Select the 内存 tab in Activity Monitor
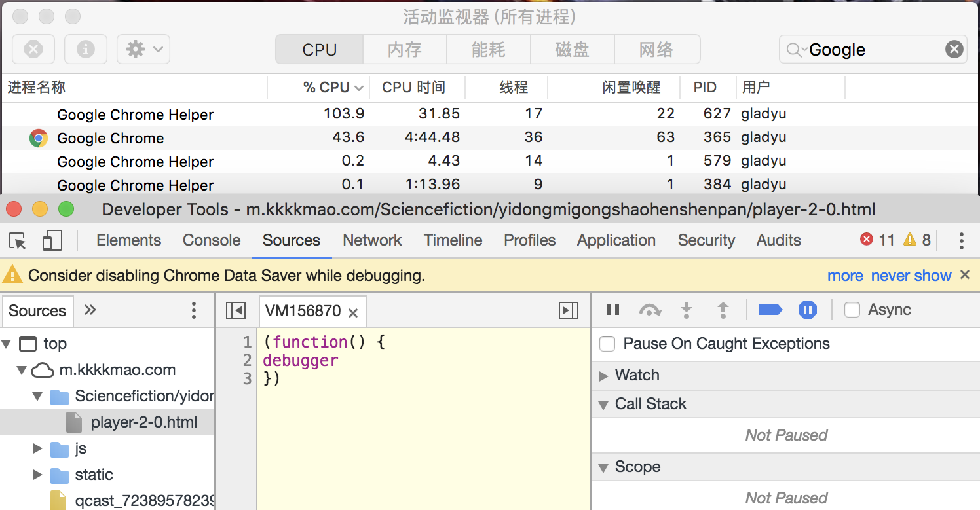980x510 pixels. click(x=404, y=50)
